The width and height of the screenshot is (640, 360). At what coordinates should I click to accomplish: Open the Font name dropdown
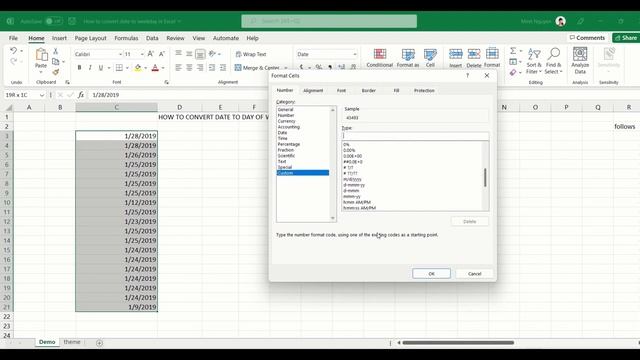click(120, 54)
